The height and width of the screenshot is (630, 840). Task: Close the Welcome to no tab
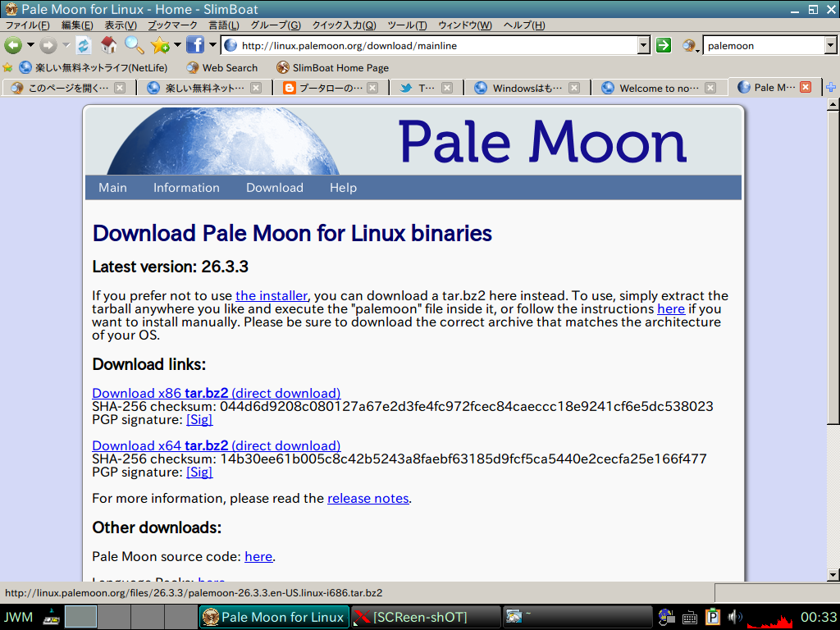(x=710, y=88)
